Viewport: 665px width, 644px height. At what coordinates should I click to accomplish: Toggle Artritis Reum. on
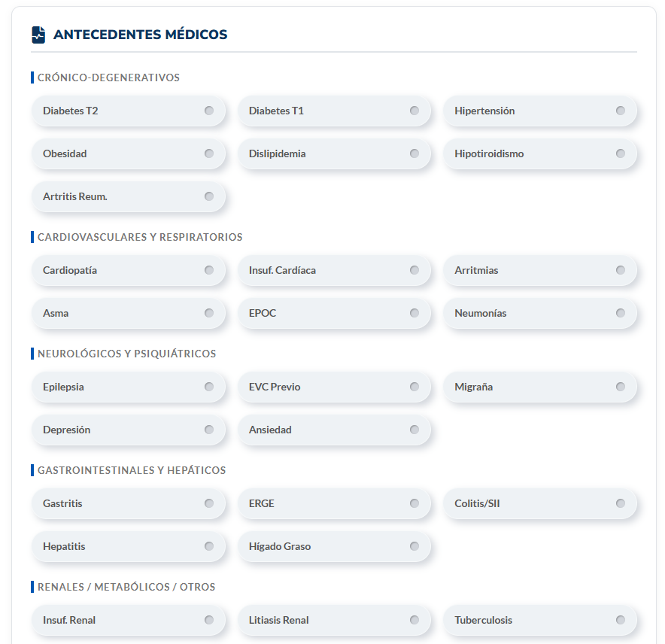208,196
